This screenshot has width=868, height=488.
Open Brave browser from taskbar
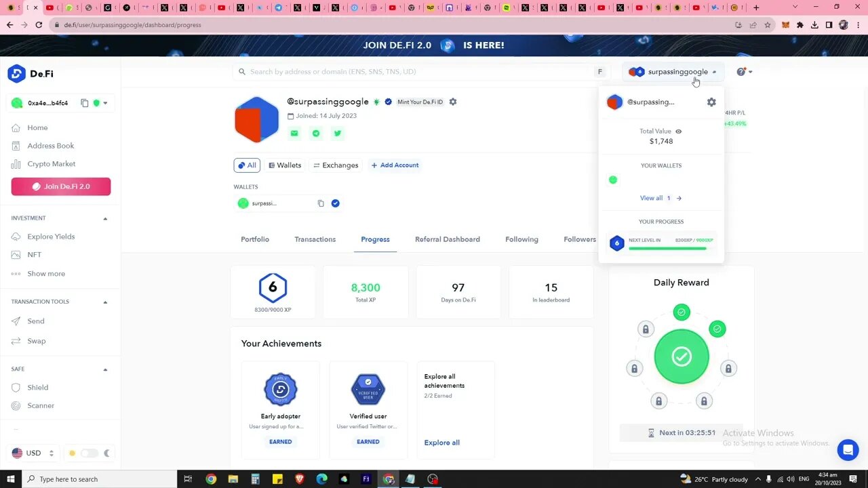pos(300,479)
